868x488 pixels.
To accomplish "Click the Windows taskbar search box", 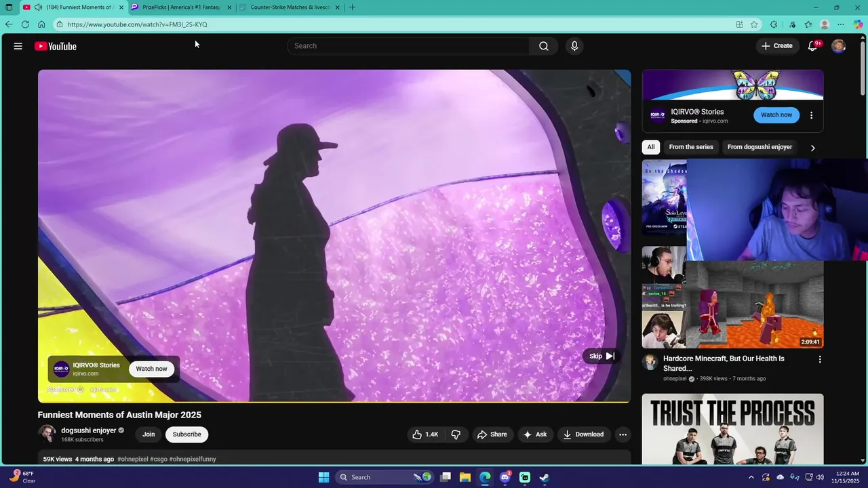I will (x=385, y=477).
